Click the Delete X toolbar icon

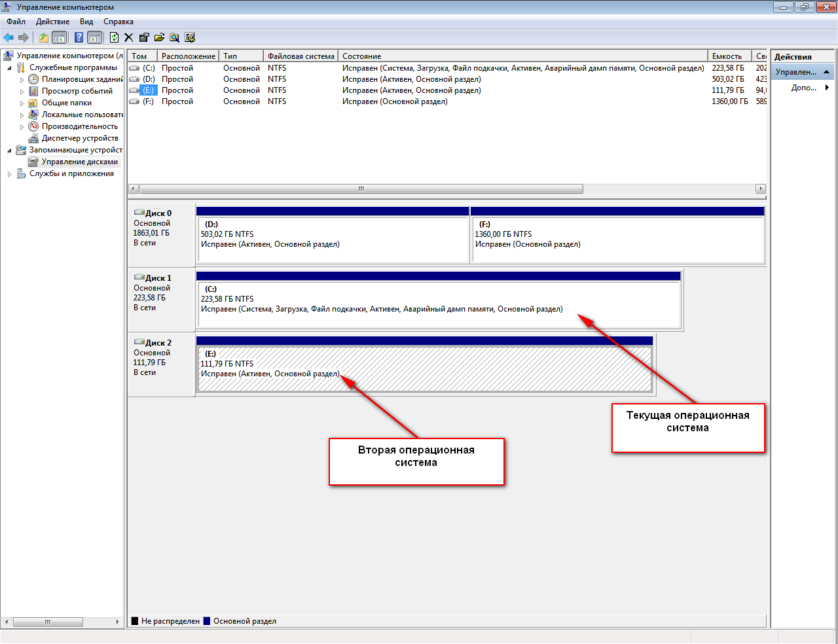click(x=129, y=37)
